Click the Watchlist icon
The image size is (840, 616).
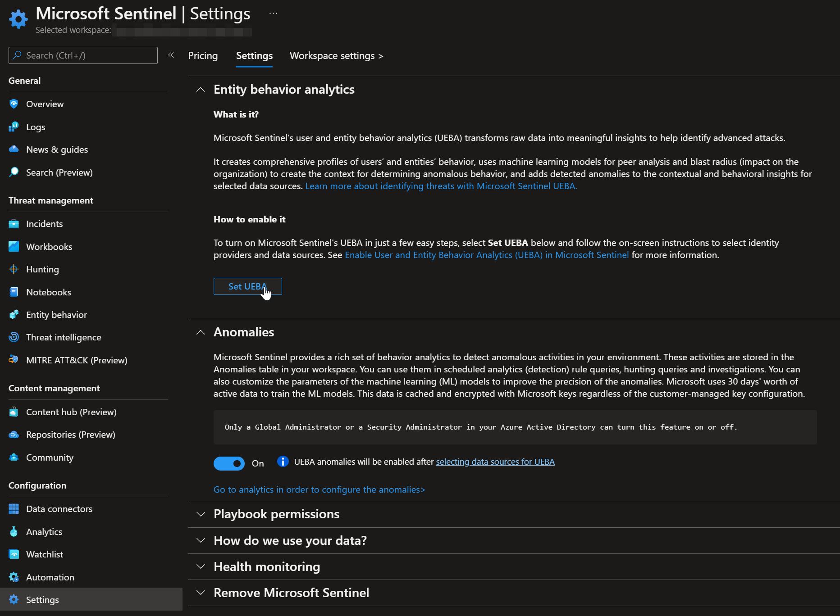pyautogui.click(x=14, y=554)
